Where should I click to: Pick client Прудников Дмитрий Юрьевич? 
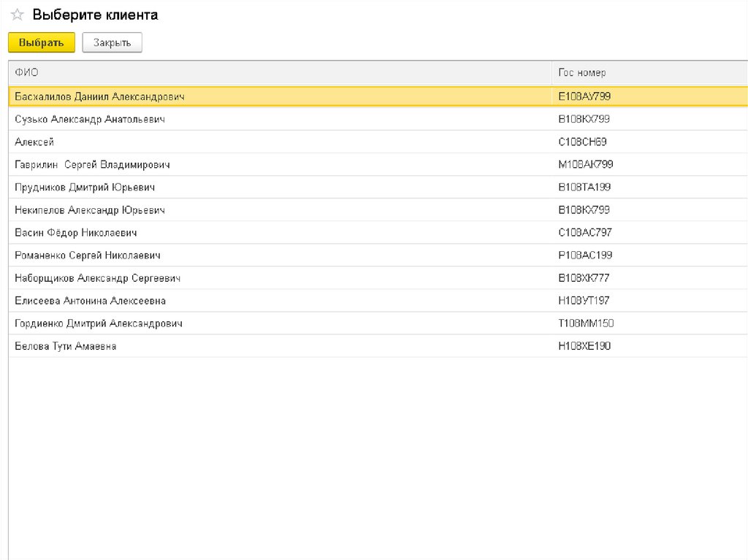[x=85, y=187]
